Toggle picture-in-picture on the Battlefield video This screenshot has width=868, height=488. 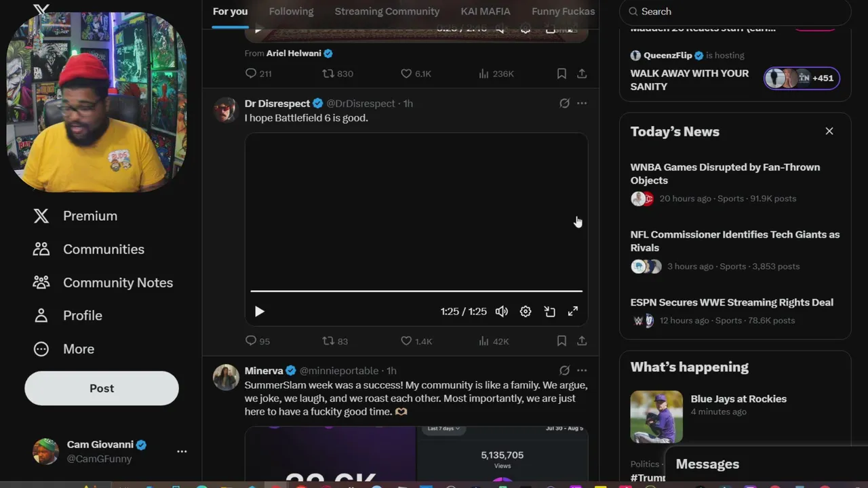point(549,311)
